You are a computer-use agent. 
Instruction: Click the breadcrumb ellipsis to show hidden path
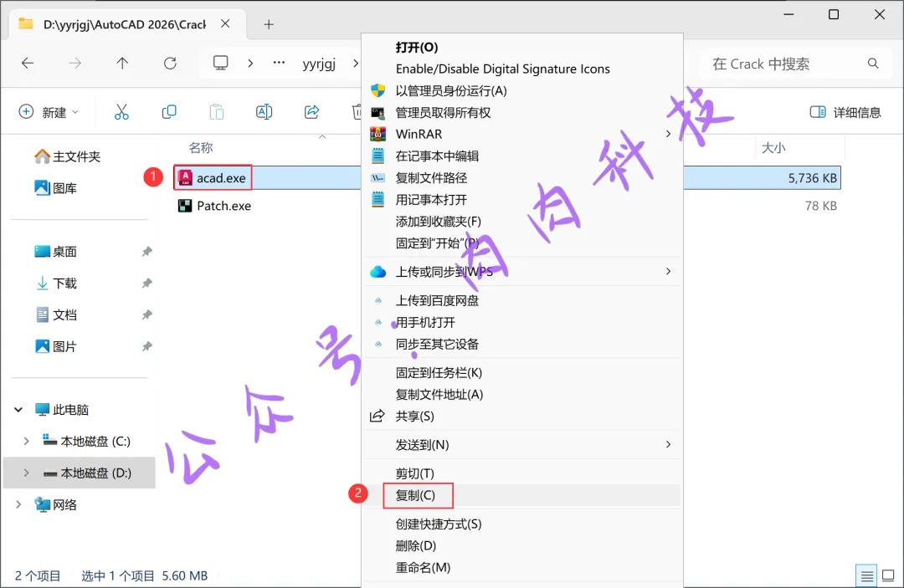tap(279, 63)
